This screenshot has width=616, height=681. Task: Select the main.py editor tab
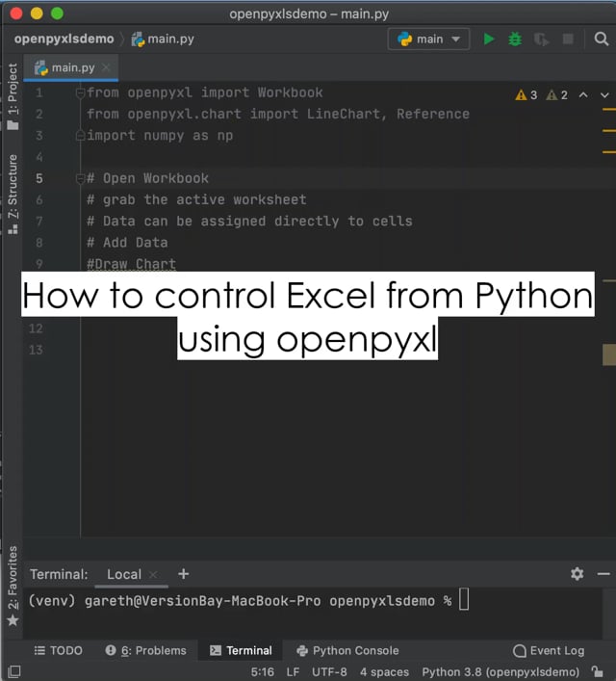[71, 67]
